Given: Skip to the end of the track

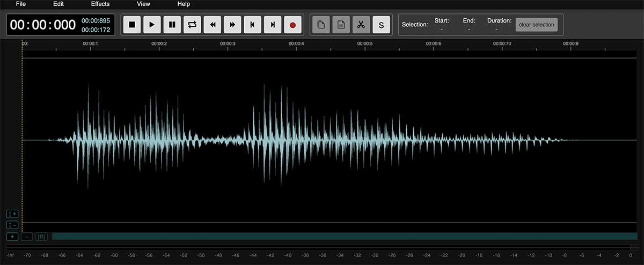Looking at the screenshot, I should (273, 25).
